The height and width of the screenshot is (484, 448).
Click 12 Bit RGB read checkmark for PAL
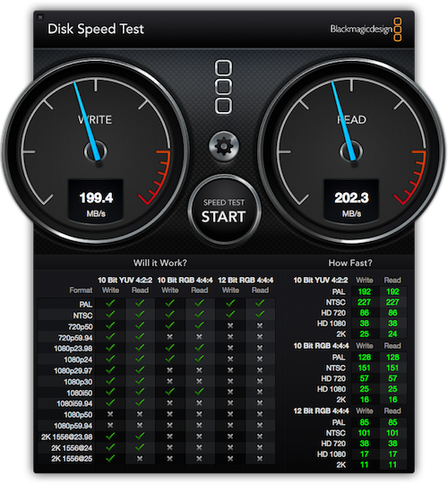pyautogui.click(x=260, y=304)
